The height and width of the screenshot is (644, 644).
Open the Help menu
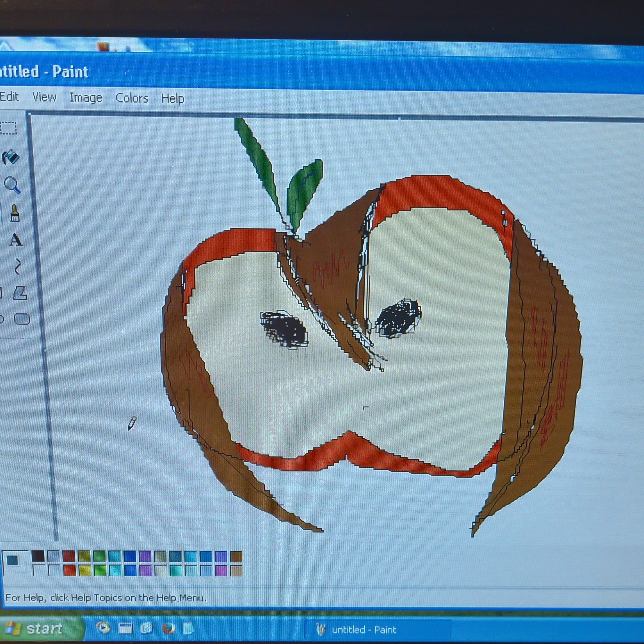172,99
